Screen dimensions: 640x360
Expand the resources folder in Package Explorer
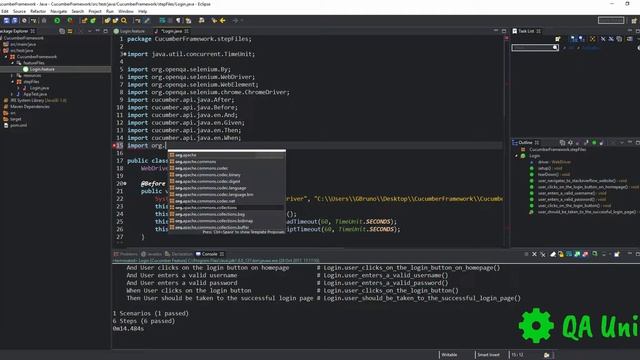point(12,76)
